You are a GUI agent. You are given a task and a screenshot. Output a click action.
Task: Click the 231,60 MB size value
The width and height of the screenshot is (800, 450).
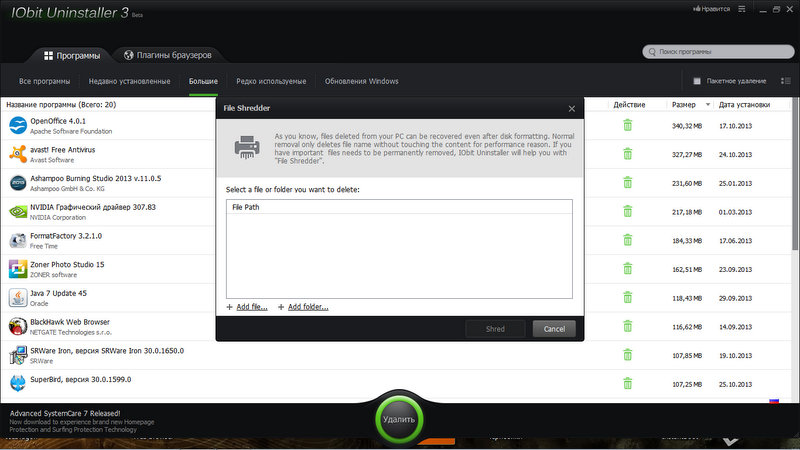tap(687, 183)
